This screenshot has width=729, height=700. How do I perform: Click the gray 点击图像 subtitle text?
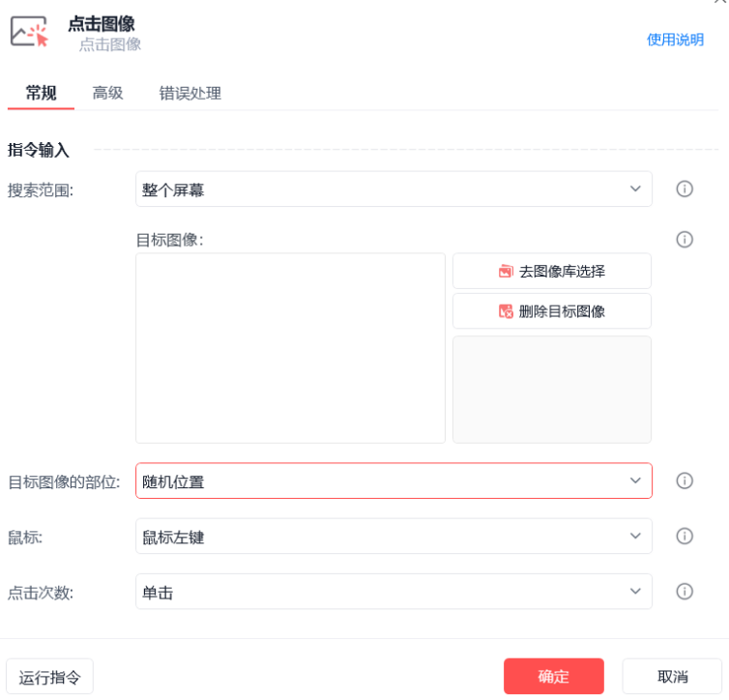109,44
